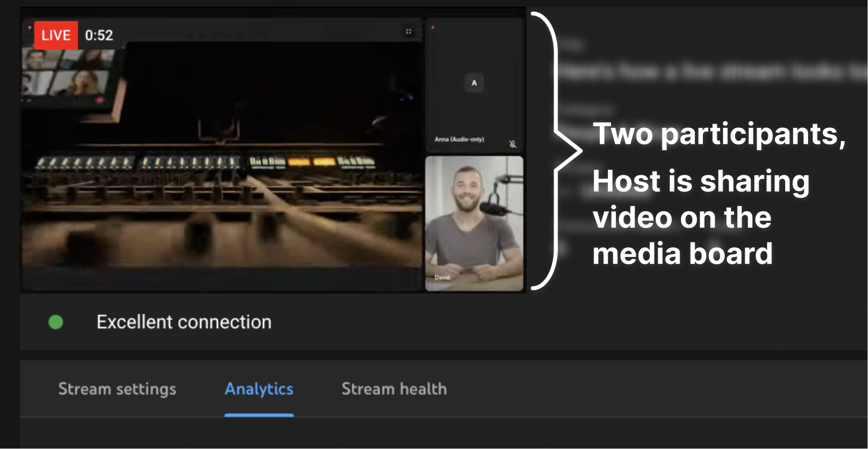Click the red dot atop Anna's tile
The width and height of the screenshot is (868, 449).
pyautogui.click(x=433, y=27)
